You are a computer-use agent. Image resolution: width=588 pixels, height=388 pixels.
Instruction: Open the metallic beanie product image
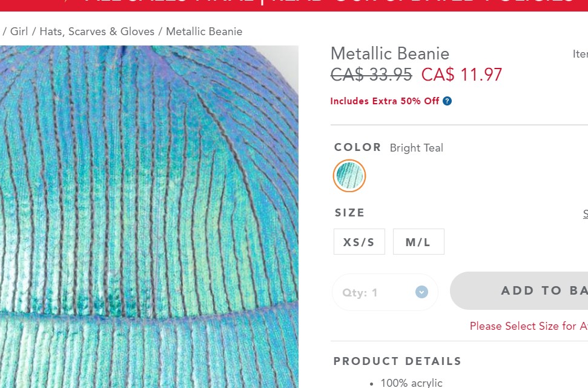click(149, 216)
